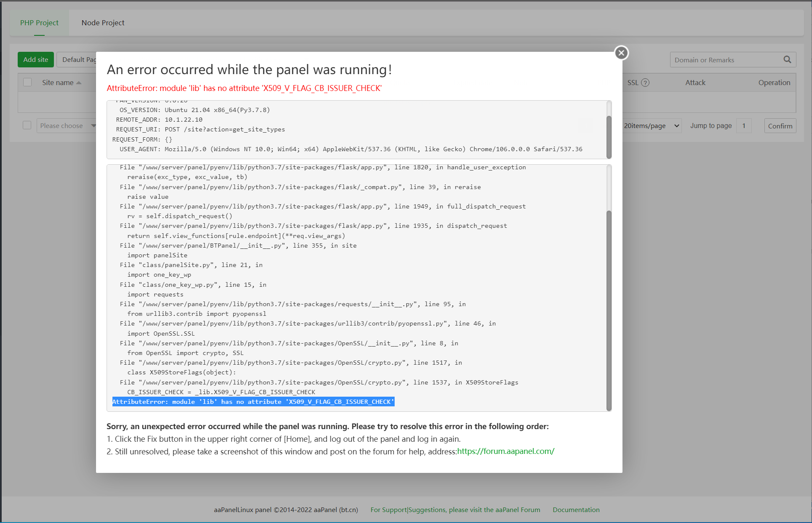
Task: Click the SSL help question mark icon
Action: point(645,83)
